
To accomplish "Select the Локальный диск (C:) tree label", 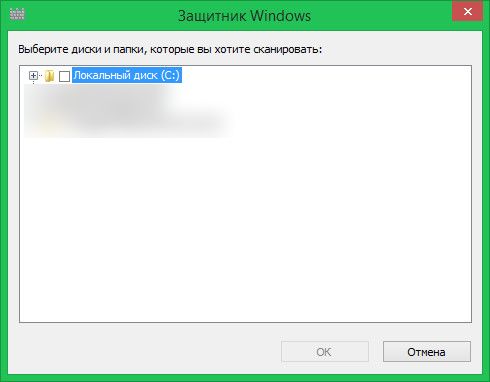I will [127, 75].
